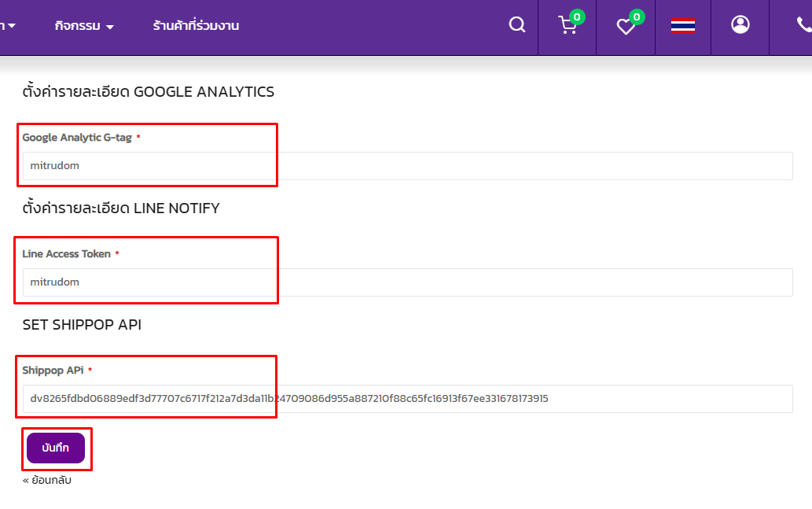This screenshot has width=812, height=509.
Task: Open the user account profile icon
Action: click(740, 25)
